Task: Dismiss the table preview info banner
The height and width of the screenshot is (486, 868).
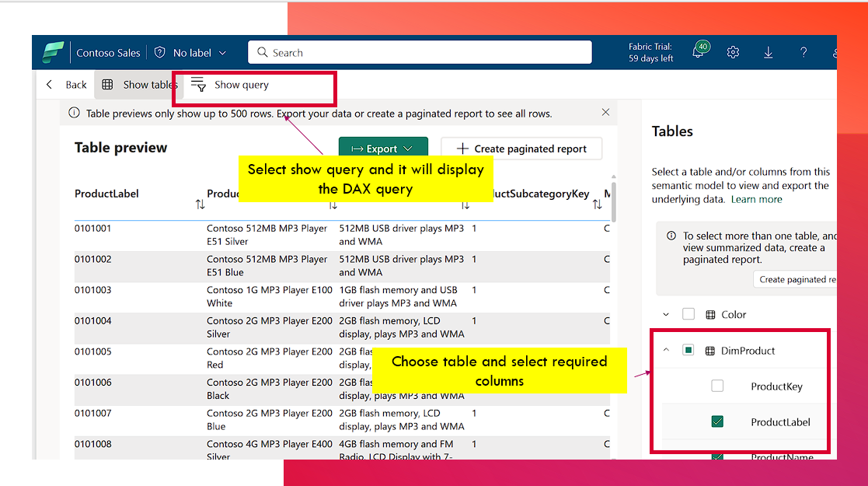Action: tap(605, 113)
